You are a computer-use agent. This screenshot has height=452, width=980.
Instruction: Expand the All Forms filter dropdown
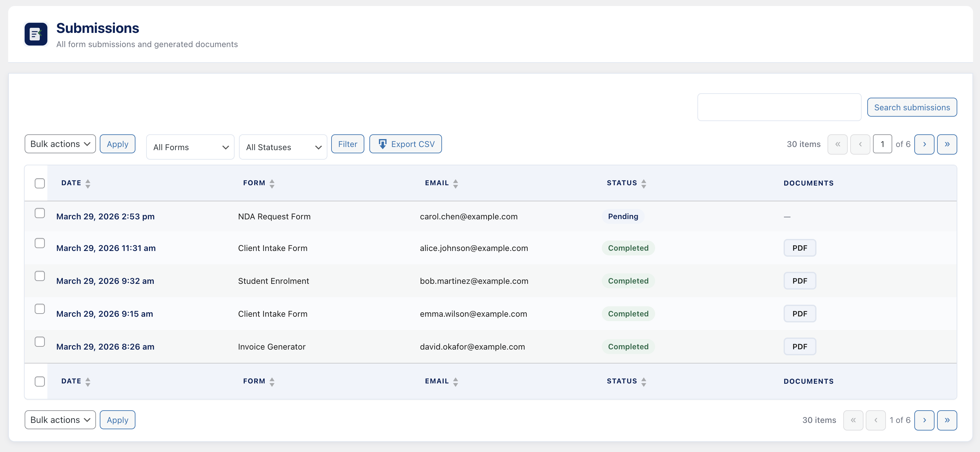pyautogui.click(x=190, y=147)
